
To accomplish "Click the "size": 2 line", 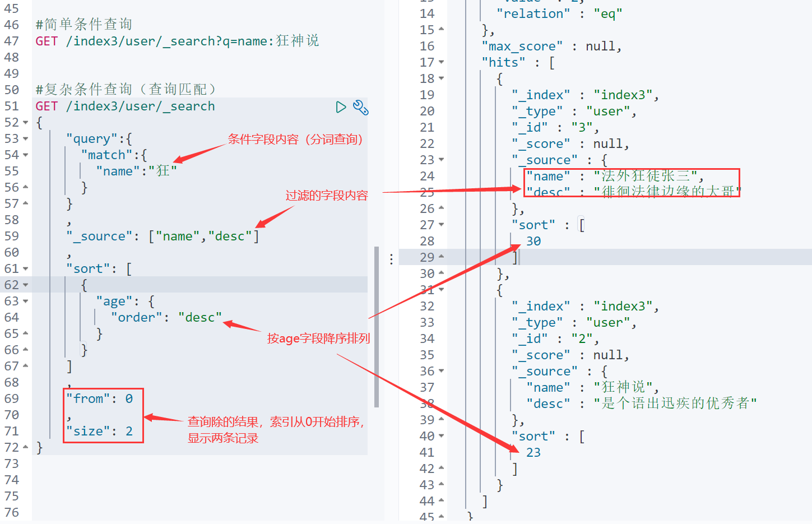I will tap(99, 432).
